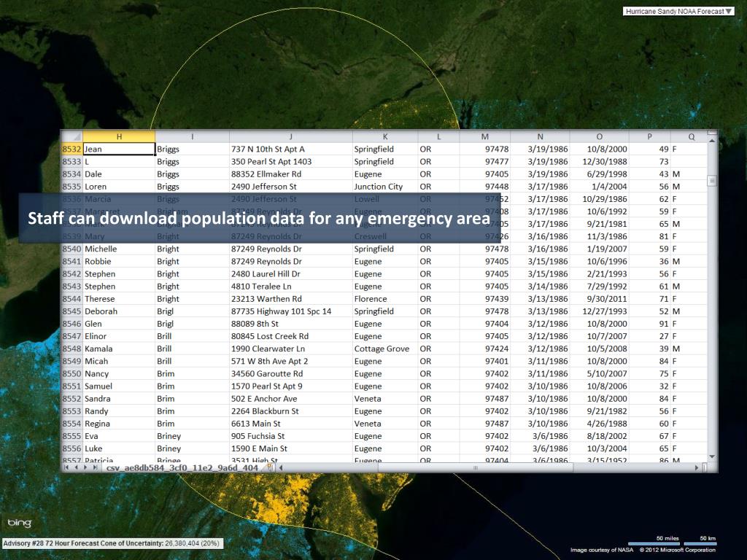Select column J header
This screenshot has width=747, height=560.
[x=290, y=136]
